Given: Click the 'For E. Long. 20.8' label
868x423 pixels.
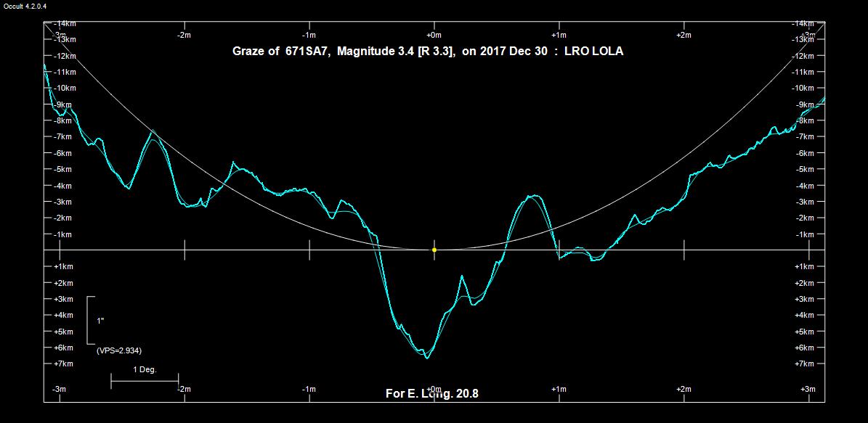Looking at the screenshot, I should [431, 394].
